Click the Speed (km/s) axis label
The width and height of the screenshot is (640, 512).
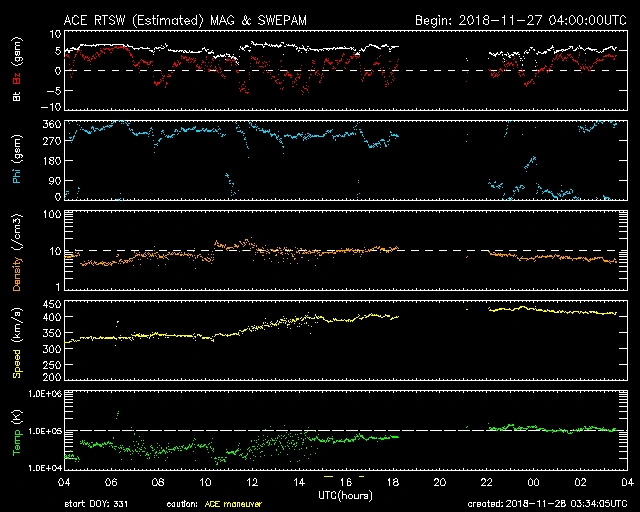pos(18,341)
